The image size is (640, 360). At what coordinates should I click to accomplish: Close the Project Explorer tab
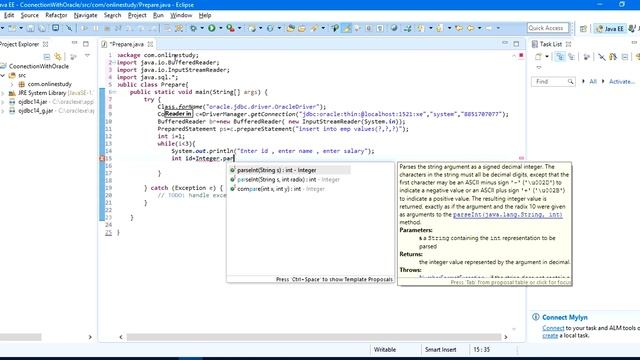pyautogui.click(x=45, y=44)
